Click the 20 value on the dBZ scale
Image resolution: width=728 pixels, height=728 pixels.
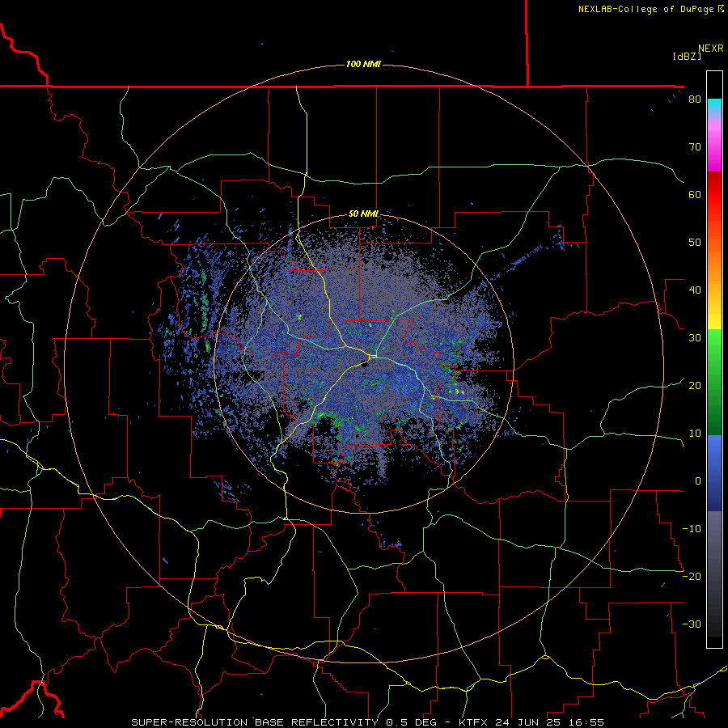point(695,386)
